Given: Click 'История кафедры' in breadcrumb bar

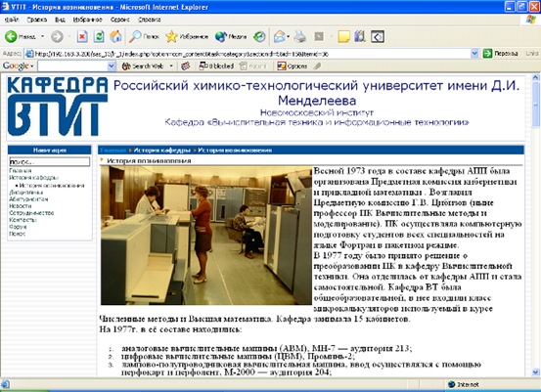Looking at the screenshot, I should (x=161, y=150).
